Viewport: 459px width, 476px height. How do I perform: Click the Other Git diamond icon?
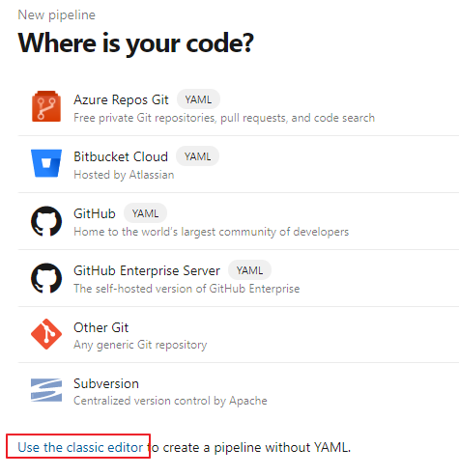point(46,334)
